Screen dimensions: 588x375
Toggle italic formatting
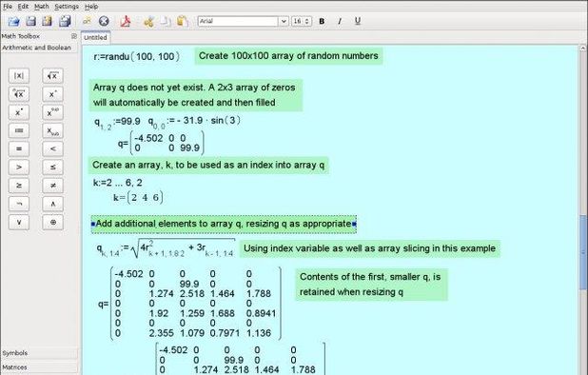click(340, 21)
